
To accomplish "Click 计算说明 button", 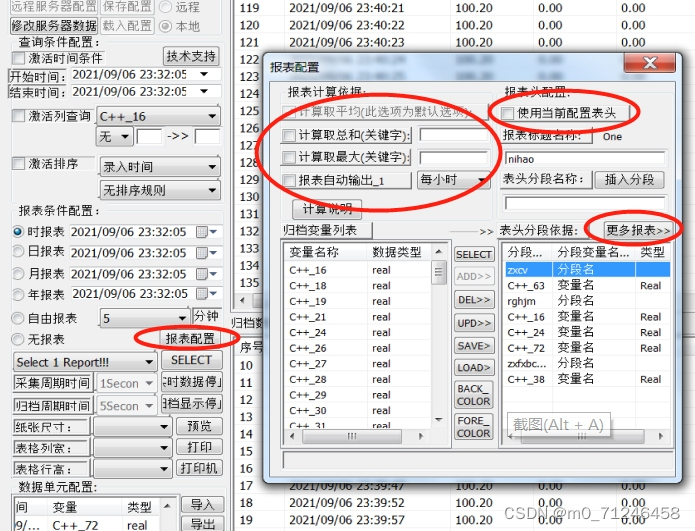I will click(x=327, y=209).
